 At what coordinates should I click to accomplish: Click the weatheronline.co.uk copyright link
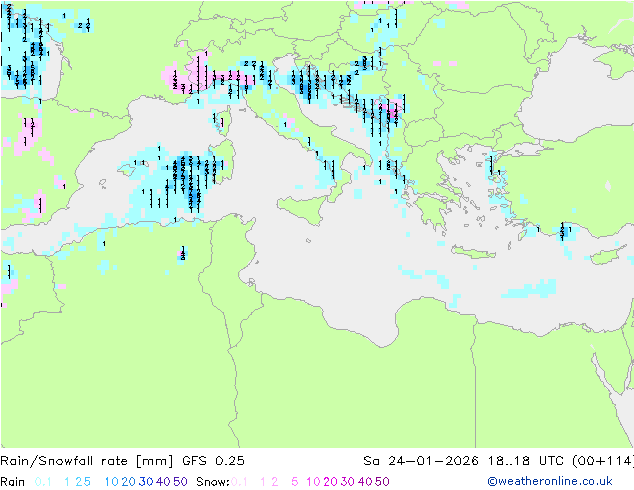coord(549,481)
